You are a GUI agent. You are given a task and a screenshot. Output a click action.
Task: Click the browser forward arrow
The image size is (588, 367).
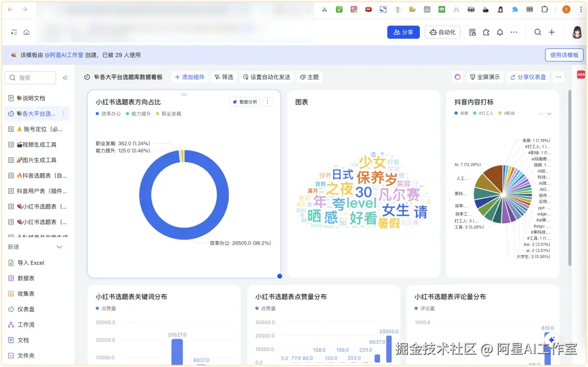(x=24, y=9)
